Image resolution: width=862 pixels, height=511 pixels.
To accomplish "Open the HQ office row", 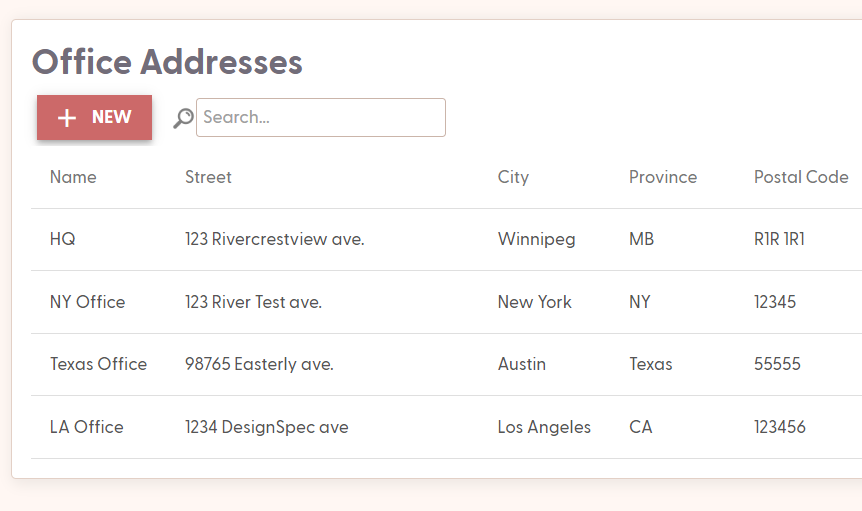I will point(446,239).
